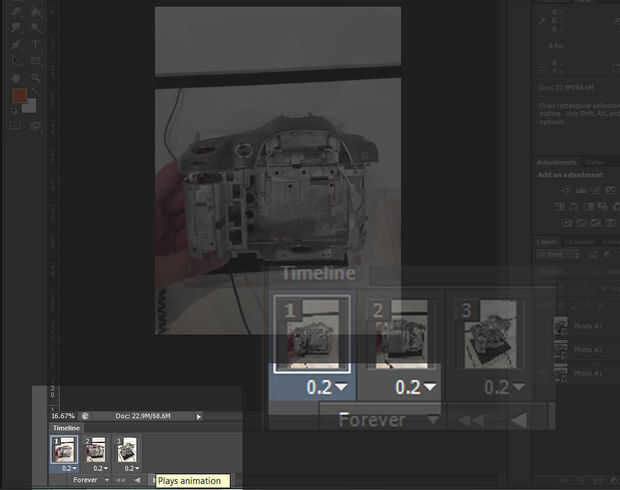620x490 pixels.
Task: Click the Doc: 22.9M/68.6M status text
Action: tap(143, 416)
